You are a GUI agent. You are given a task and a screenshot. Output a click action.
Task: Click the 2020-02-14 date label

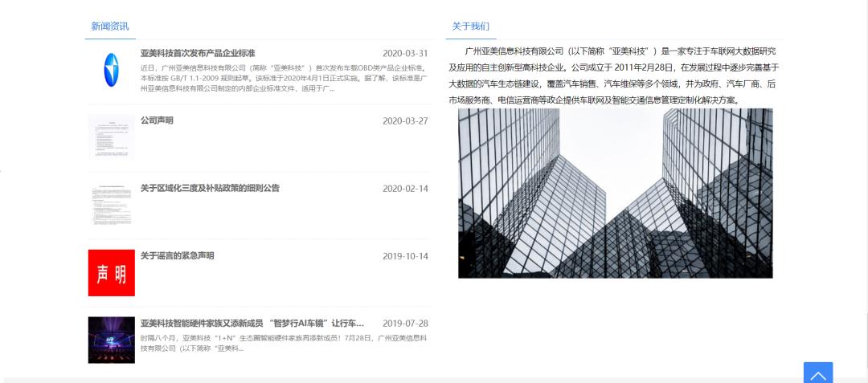(x=405, y=189)
